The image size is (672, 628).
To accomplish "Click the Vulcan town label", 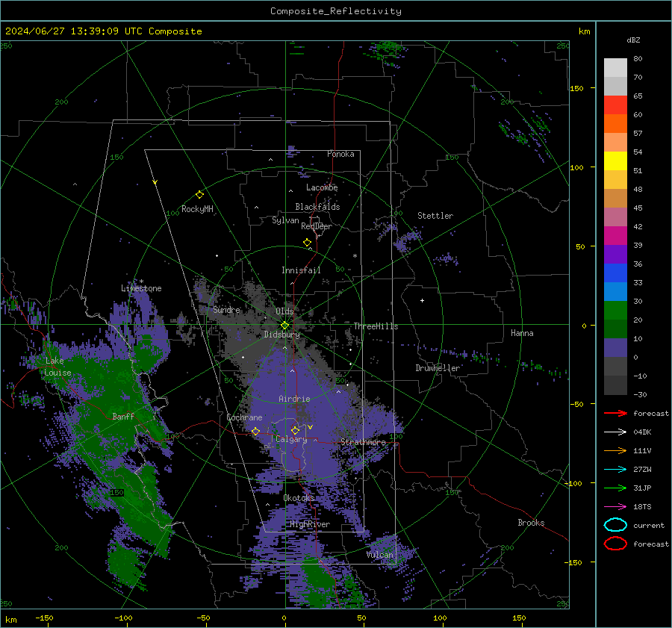I will 380,555.
